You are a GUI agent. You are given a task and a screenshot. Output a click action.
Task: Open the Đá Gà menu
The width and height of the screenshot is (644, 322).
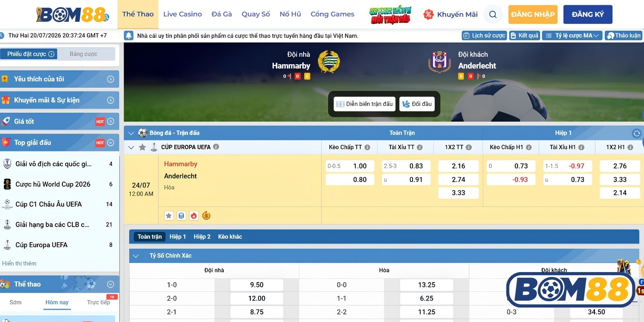(x=222, y=14)
